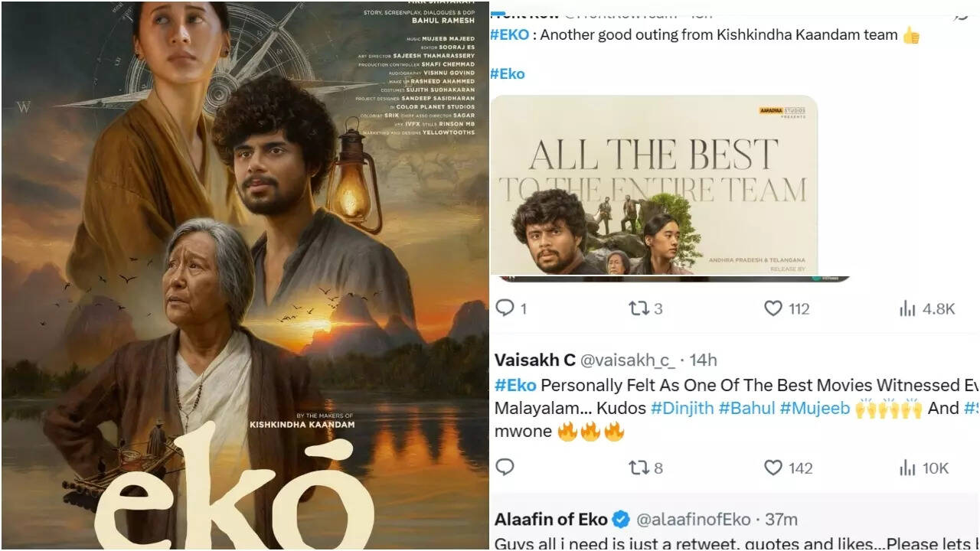Image resolution: width=980 pixels, height=551 pixels.
Task: Like Vaisakh C's tweet with 142 likes
Action: click(x=773, y=468)
